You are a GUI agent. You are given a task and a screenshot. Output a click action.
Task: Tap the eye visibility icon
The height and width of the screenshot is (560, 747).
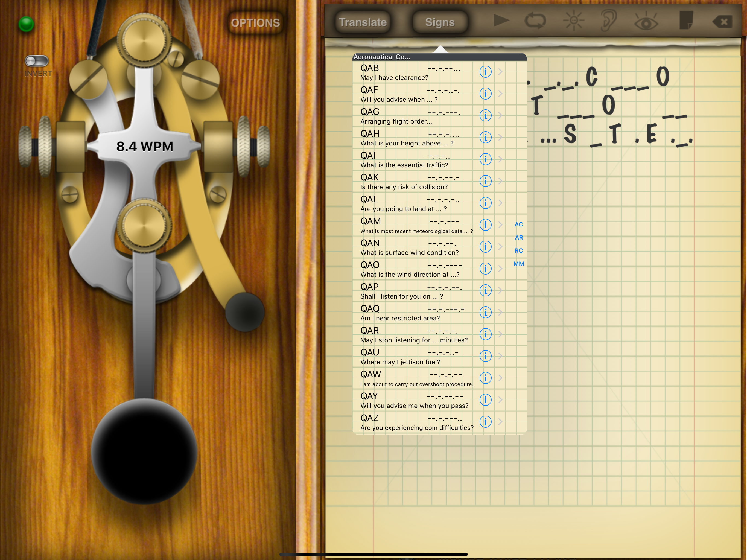646,22
